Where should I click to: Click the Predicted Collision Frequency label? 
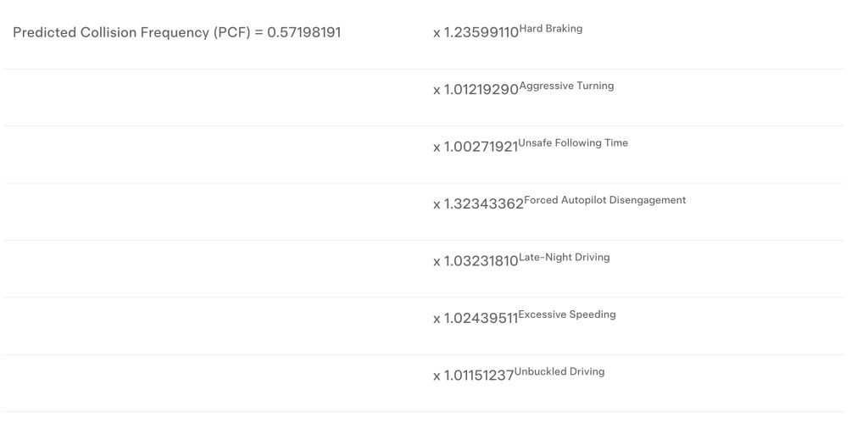click(111, 32)
